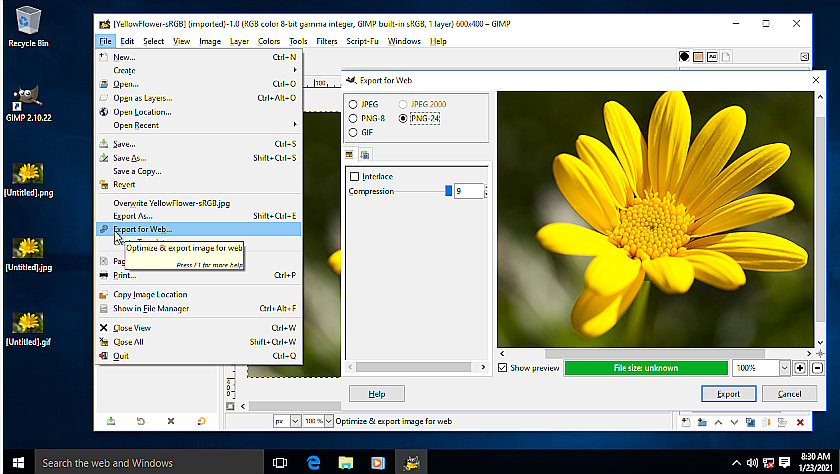Click the Cancel button in export dialog
This screenshot has width=840, height=474.
789,394
